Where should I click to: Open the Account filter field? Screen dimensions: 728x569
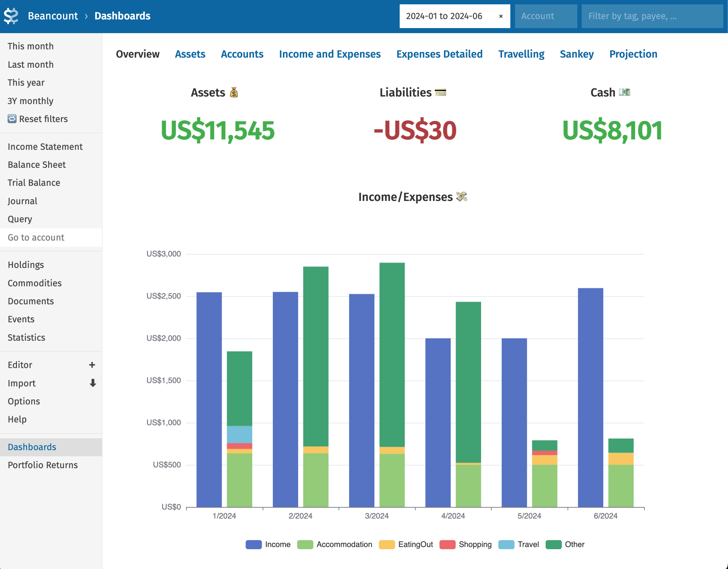(x=546, y=16)
